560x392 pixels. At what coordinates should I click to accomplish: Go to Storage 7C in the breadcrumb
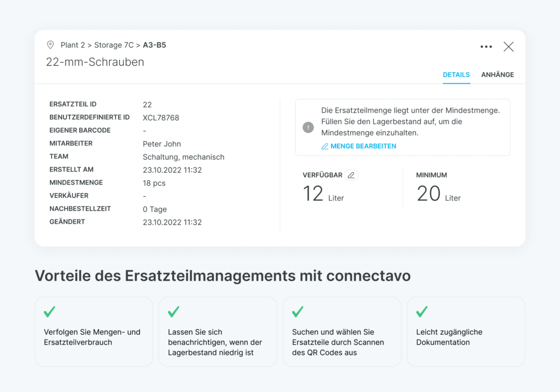(x=114, y=45)
